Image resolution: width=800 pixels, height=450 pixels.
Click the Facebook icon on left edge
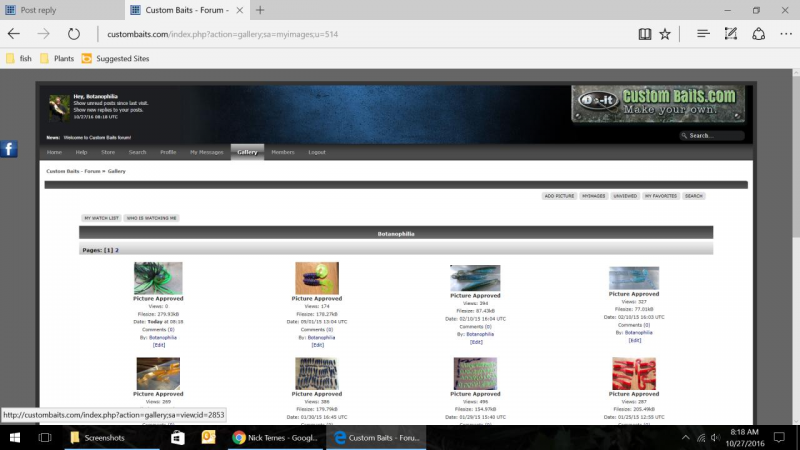[x=9, y=149]
